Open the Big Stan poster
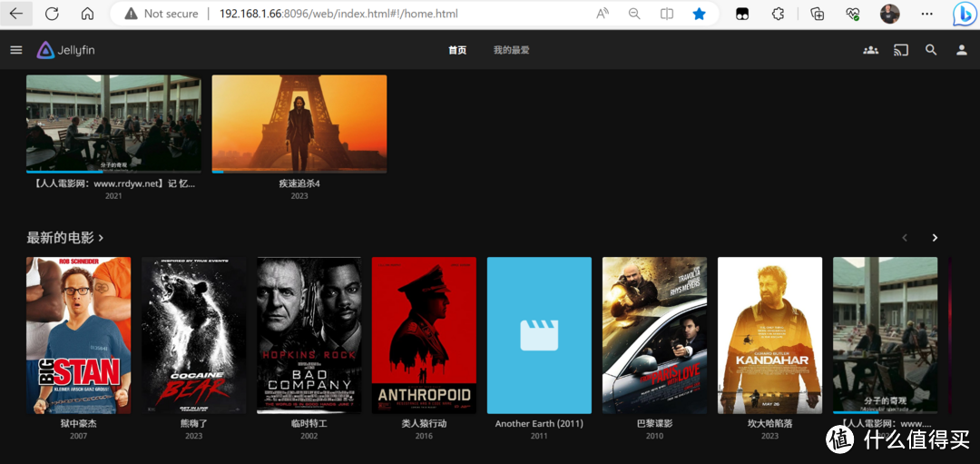The width and height of the screenshot is (980, 464). coord(79,335)
